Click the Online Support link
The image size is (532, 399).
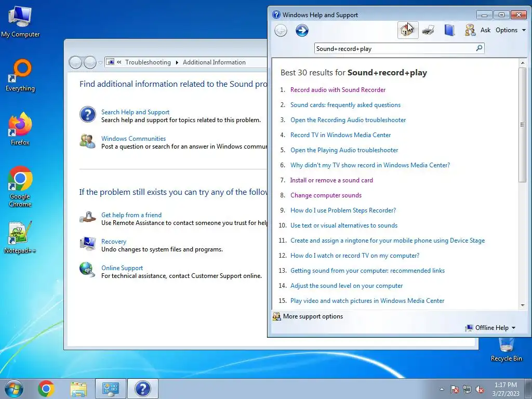(x=122, y=268)
